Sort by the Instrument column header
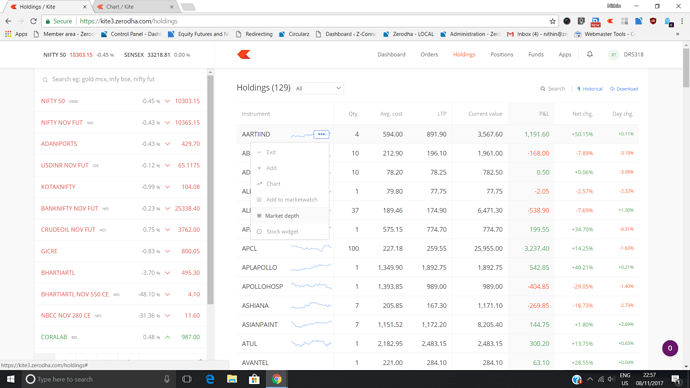Viewport: 690px width, 388px height. click(x=256, y=114)
